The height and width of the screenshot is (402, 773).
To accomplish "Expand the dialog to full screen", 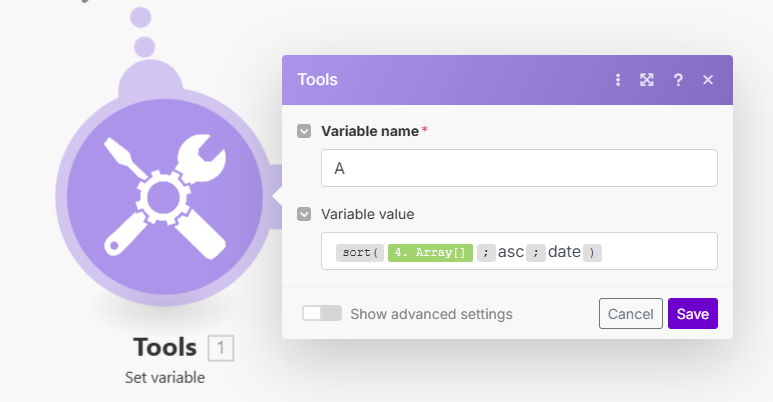I will (x=647, y=80).
